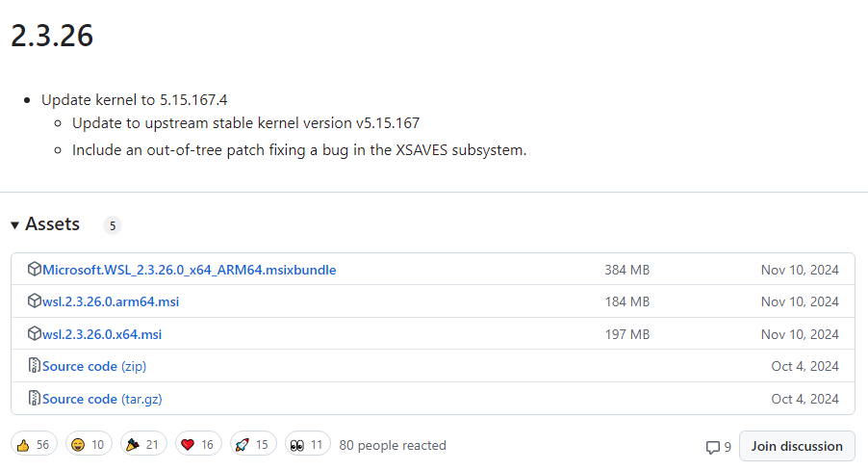Image resolution: width=868 pixels, height=471 pixels.
Task: Toggle the party popper hooray reaction
Action: click(x=142, y=445)
